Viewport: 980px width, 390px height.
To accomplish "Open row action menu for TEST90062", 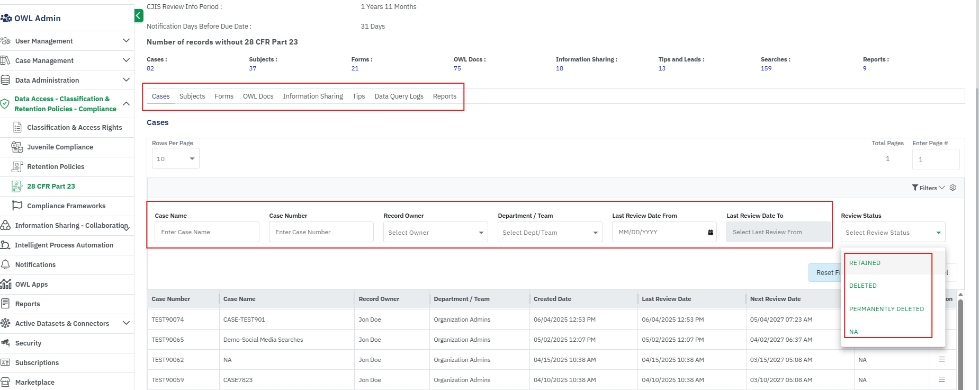I will (x=941, y=359).
